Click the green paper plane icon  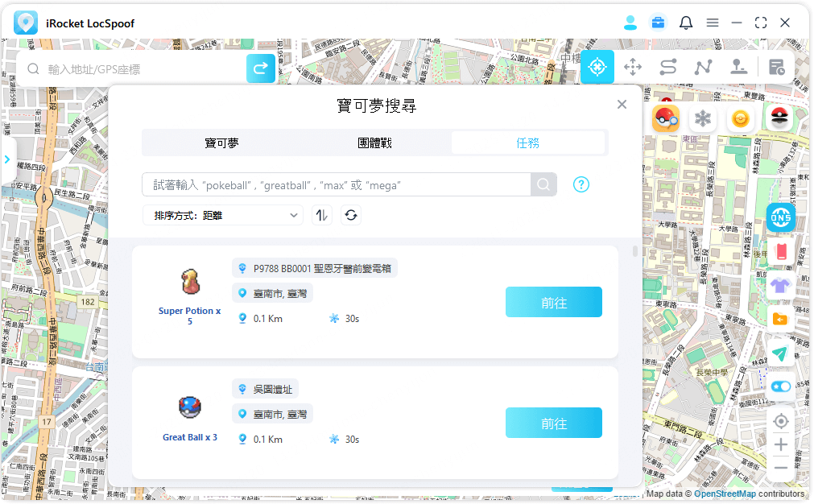click(781, 353)
